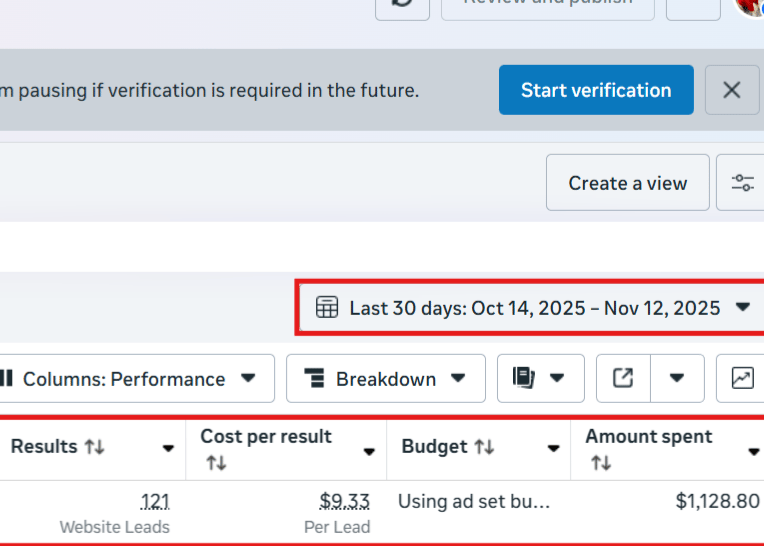Sort by Budget column arrows
This screenshot has width=764, height=546.
pos(484,447)
